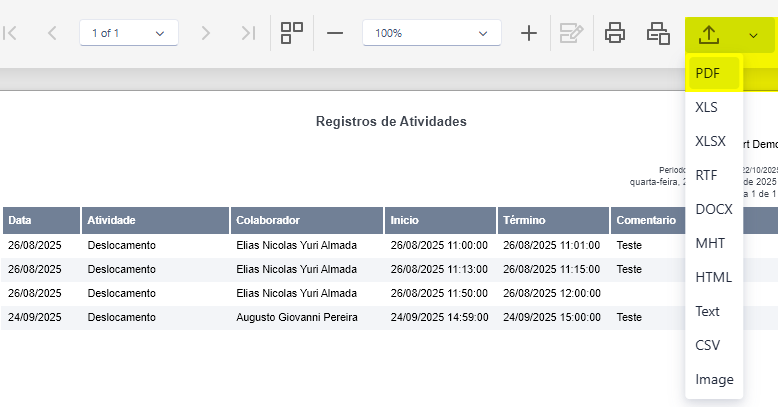The width and height of the screenshot is (778, 407).
Task: Select PDF export format
Action: click(x=714, y=73)
